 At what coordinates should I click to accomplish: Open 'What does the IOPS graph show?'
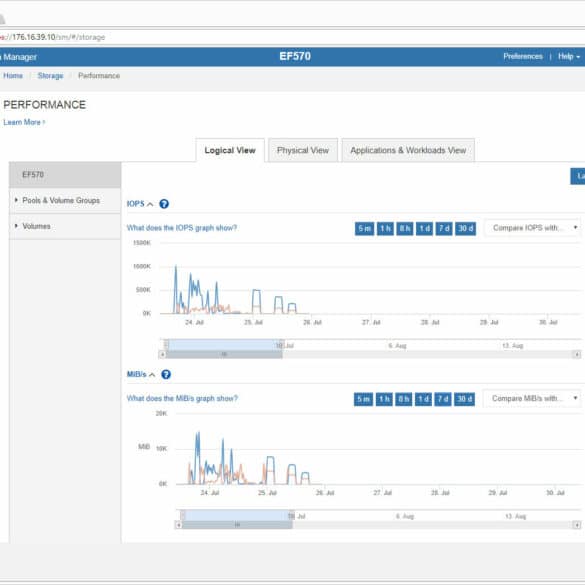pos(182,228)
